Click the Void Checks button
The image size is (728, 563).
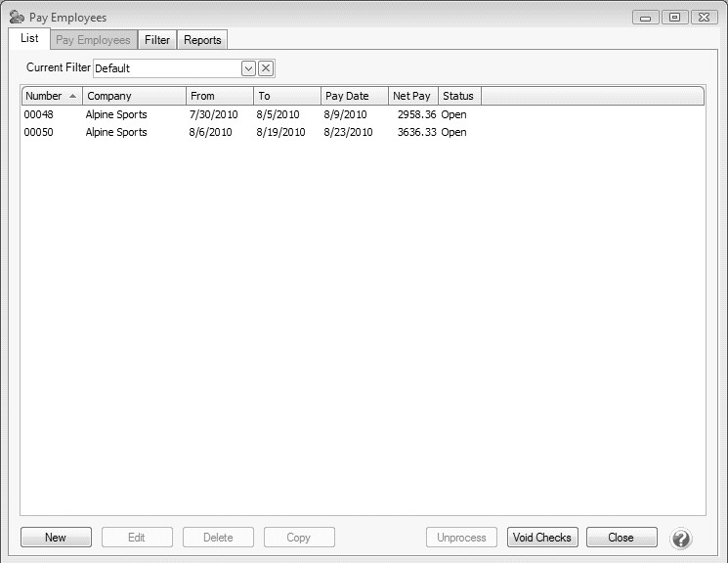(x=542, y=538)
